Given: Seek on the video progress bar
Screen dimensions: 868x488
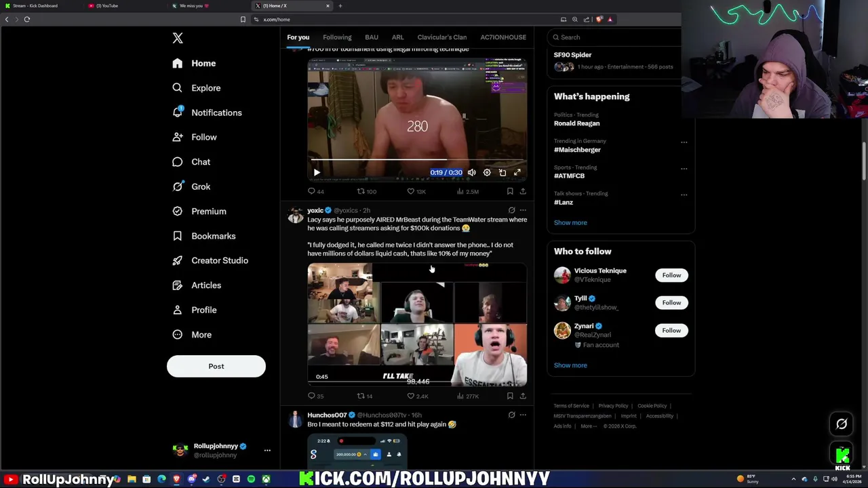Looking at the screenshot, I should (417, 161).
